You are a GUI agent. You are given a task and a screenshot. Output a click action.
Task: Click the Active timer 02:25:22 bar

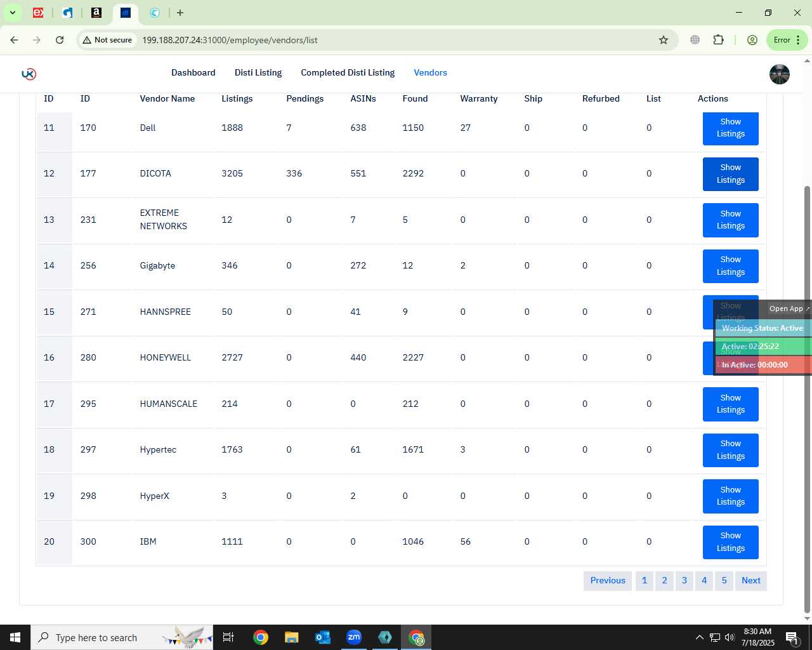coord(763,347)
